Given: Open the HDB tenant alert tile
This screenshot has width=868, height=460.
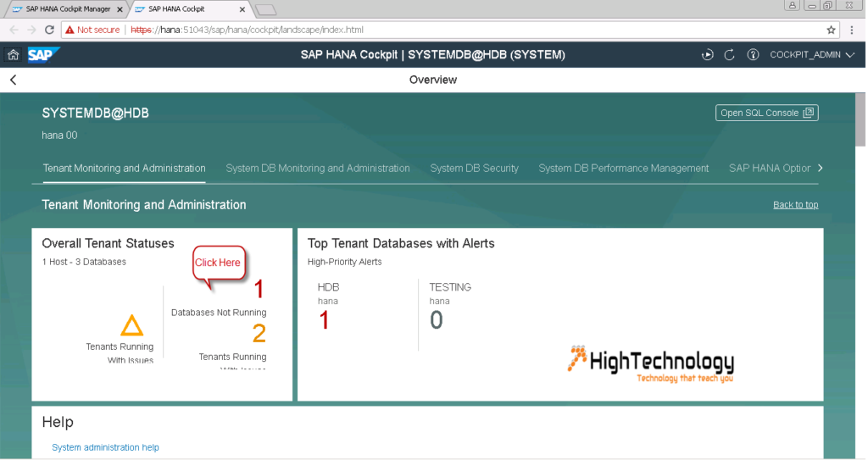Looking at the screenshot, I should 328,308.
